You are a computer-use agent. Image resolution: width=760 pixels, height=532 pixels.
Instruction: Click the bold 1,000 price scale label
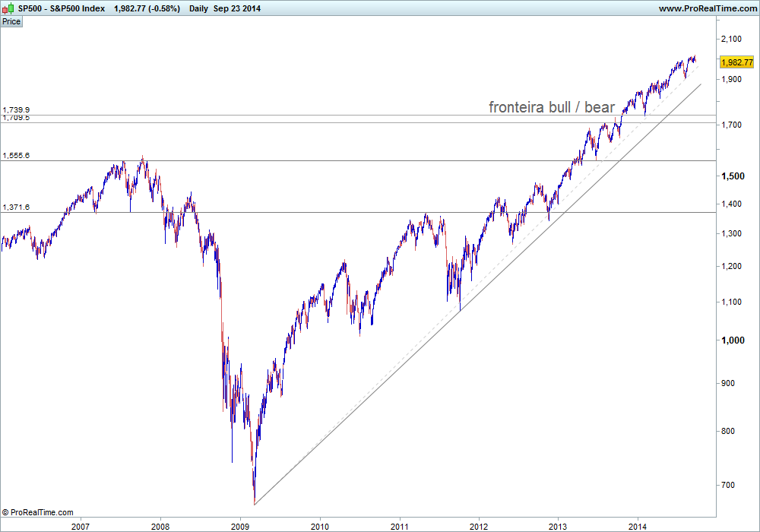pos(733,340)
